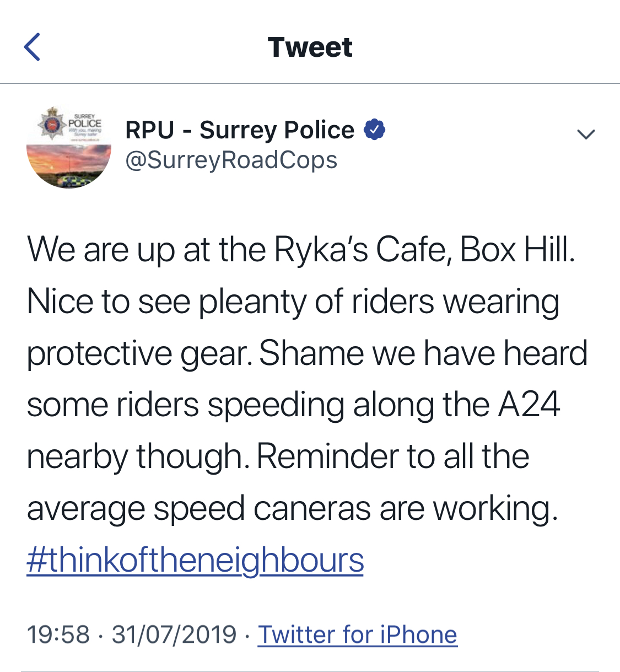The width and height of the screenshot is (620, 672).
Task: Click the blue verified badge
Action: (x=374, y=130)
